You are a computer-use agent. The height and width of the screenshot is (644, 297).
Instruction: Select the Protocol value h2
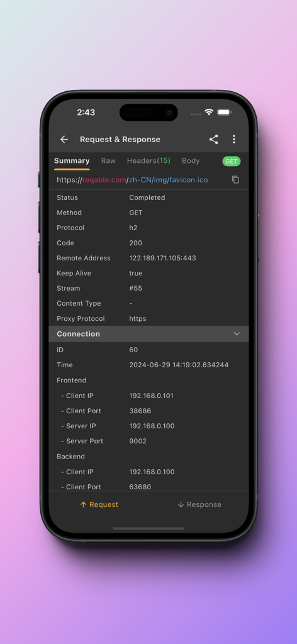click(133, 228)
